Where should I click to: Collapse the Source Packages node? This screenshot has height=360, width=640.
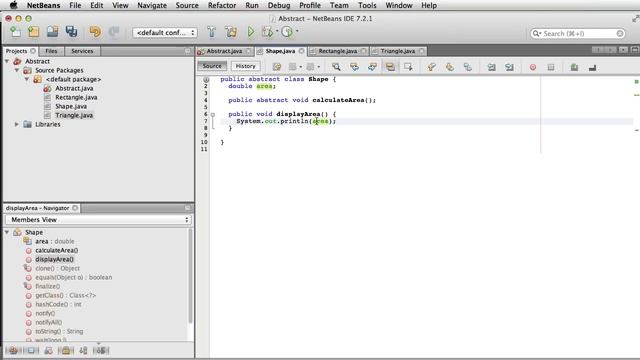click(x=17, y=70)
